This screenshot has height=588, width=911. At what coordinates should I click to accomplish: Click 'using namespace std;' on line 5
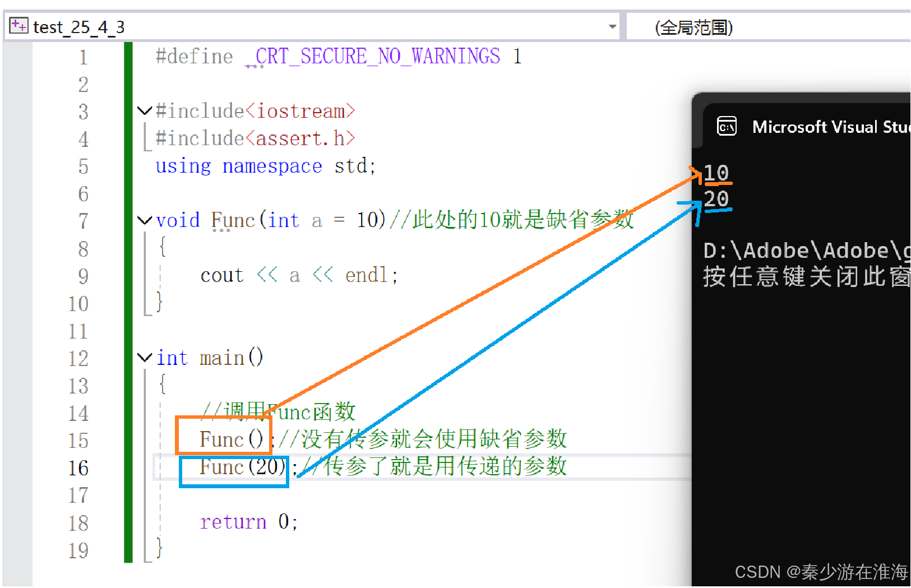pyautogui.click(x=265, y=166)
